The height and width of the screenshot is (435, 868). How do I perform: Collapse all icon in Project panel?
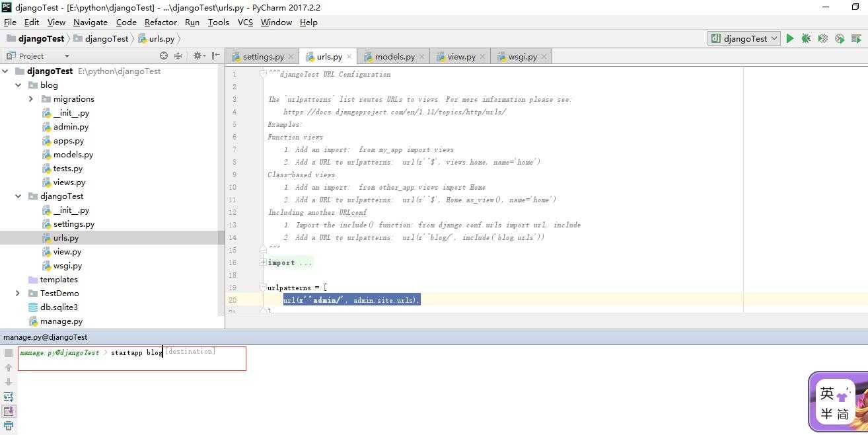click(x=178, y=56)
